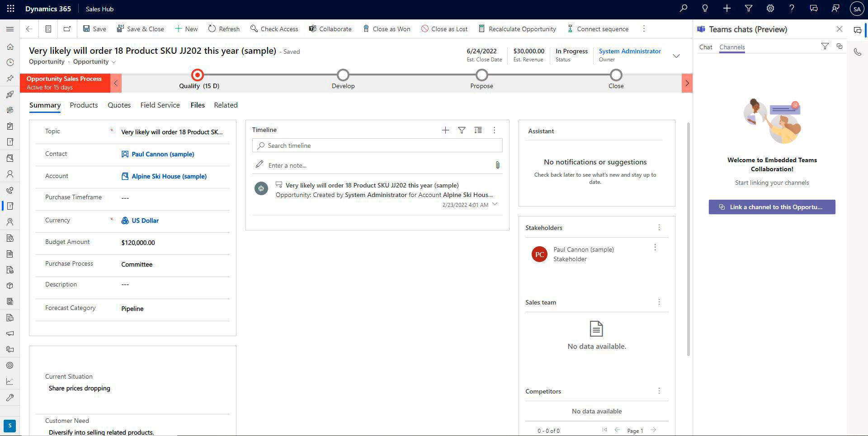
Task: Create New opportunity record
Action: 186,29
